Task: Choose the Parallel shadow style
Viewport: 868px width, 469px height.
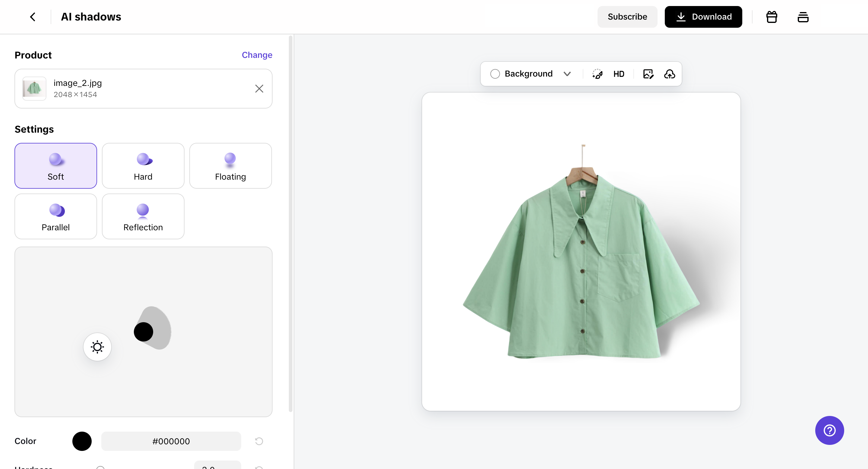Action: point(55,216)
